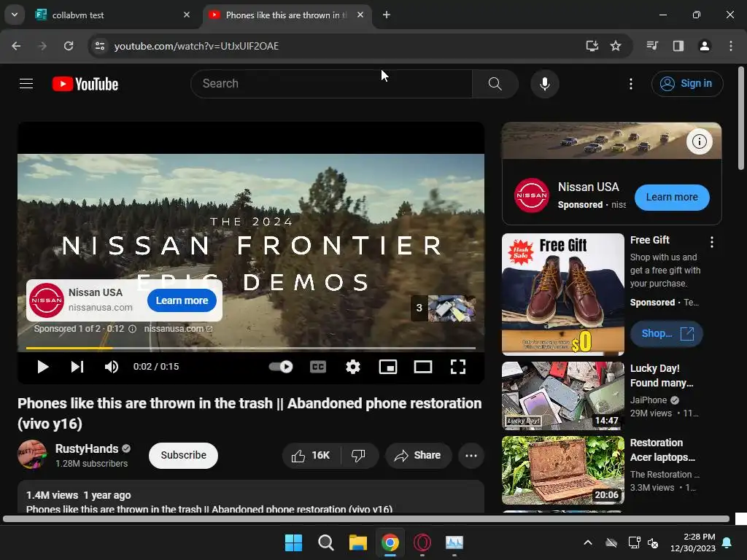The width and height of the screenshot is (747, 560).
Task: Click the horizontal page scrollbar
Action: (x=366, y=519)
